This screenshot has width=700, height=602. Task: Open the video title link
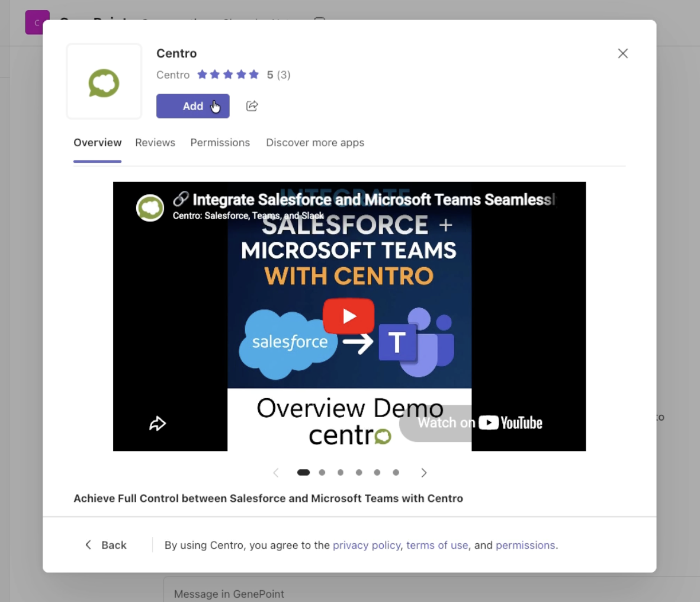click(364, 199)
